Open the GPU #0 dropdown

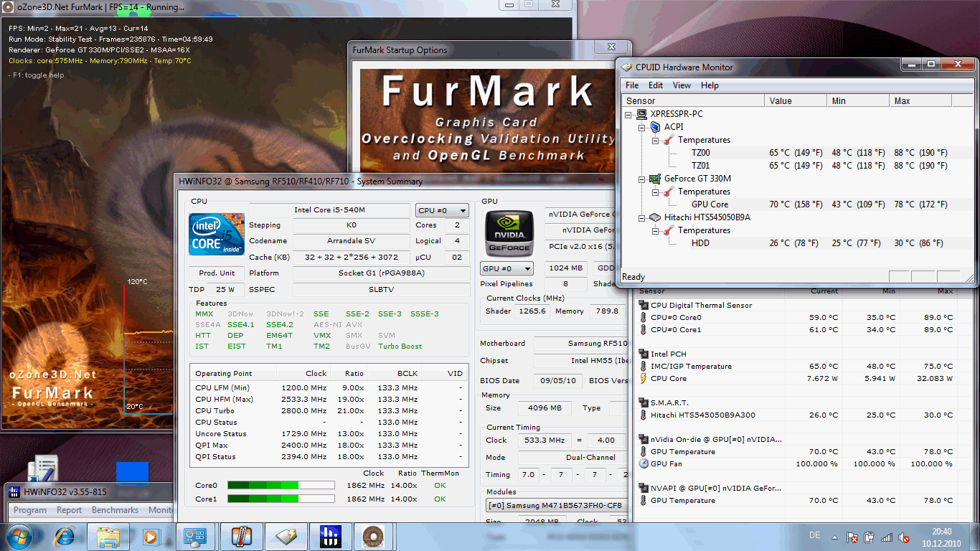click(507, 268)
